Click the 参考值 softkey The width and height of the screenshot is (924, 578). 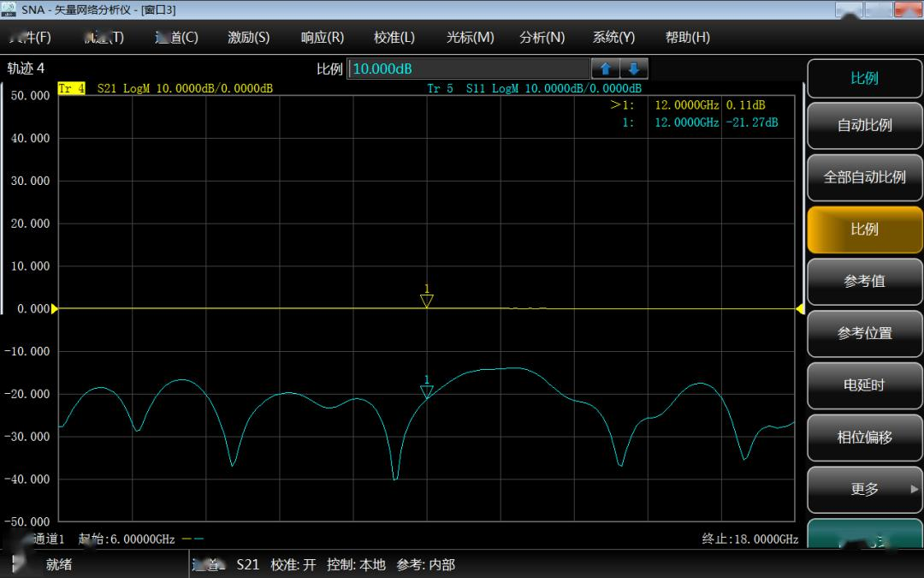[x=864, y=281]
